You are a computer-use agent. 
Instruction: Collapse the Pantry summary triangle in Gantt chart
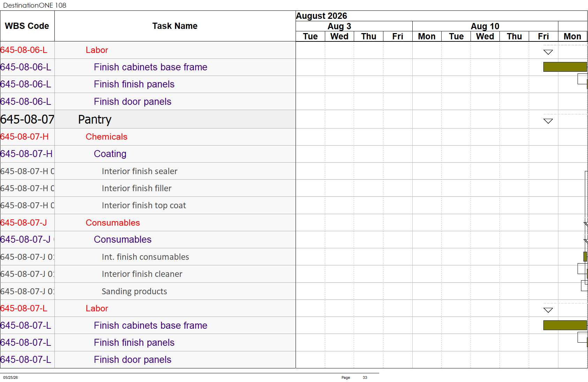(x=548, y=121)
